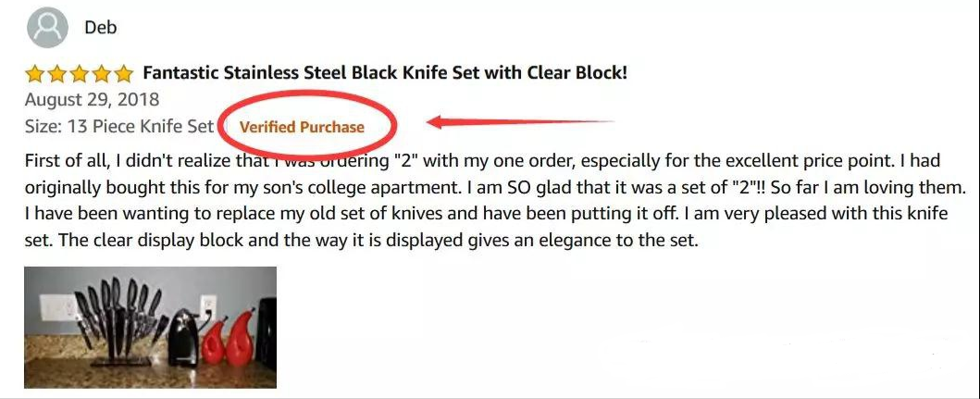Image resolution: width=980 pixels, height=399 pixels.
Task: Click the wall outlet in the photo
Action: (208, 309)
